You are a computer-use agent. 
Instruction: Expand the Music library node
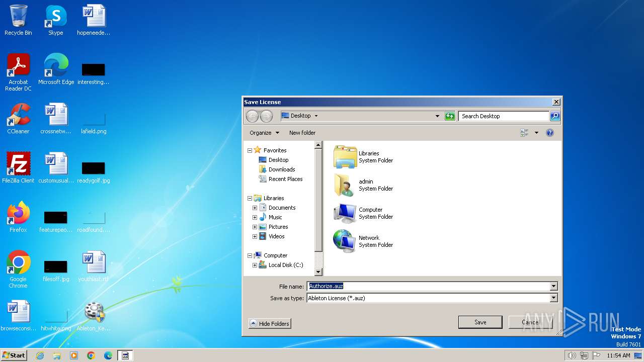[255, 217]
